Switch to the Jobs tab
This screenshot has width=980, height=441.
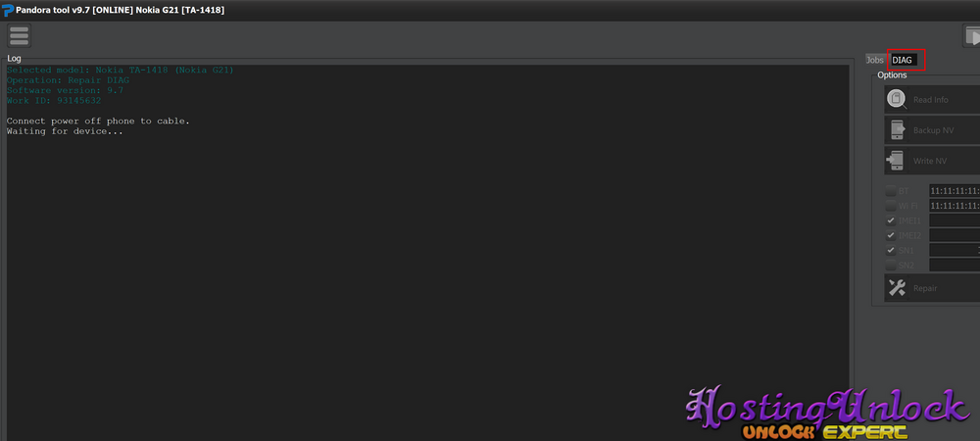point(874,60)
